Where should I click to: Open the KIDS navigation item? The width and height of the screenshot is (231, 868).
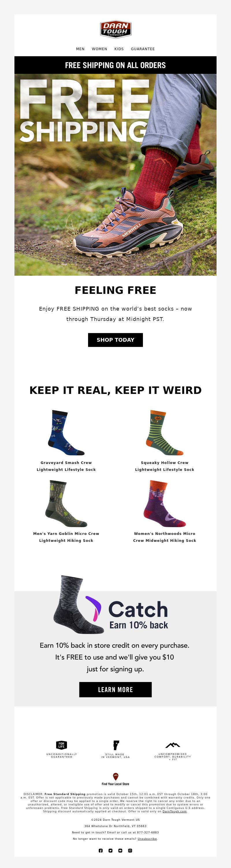click(119, 49)
